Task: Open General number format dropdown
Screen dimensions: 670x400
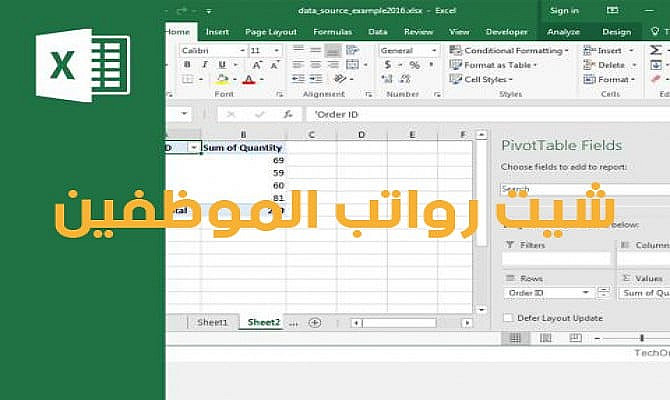Action: (x=434, y=50)
